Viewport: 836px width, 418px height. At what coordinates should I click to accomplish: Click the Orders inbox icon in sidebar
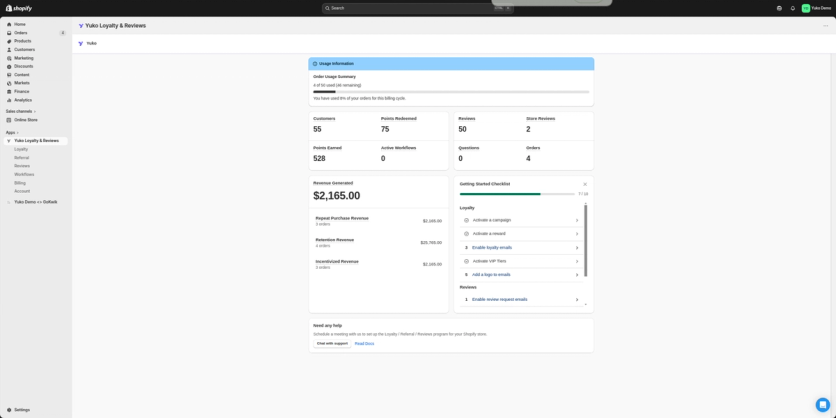click(9, 33)
